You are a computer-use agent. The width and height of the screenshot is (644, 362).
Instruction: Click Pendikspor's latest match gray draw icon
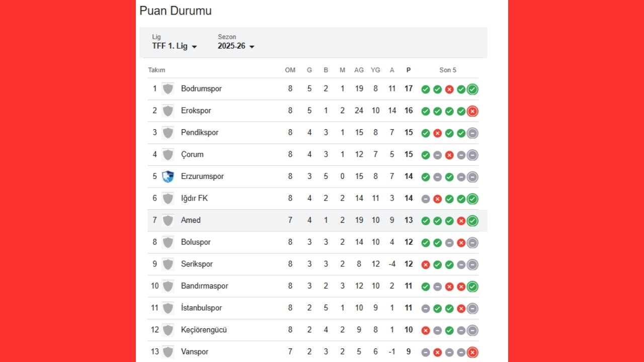point(472,133)
